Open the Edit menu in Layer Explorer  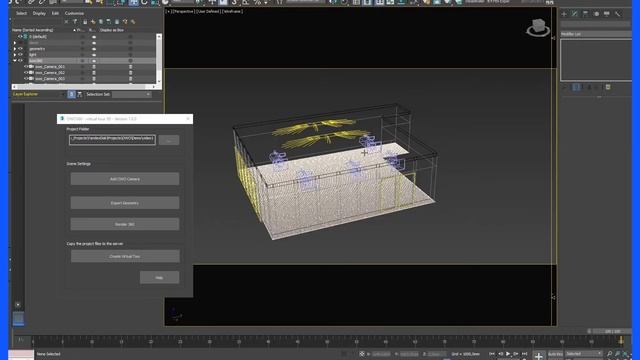[55, 13]
